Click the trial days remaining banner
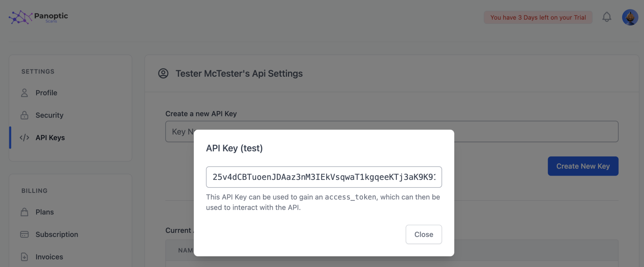 point(538,17)
